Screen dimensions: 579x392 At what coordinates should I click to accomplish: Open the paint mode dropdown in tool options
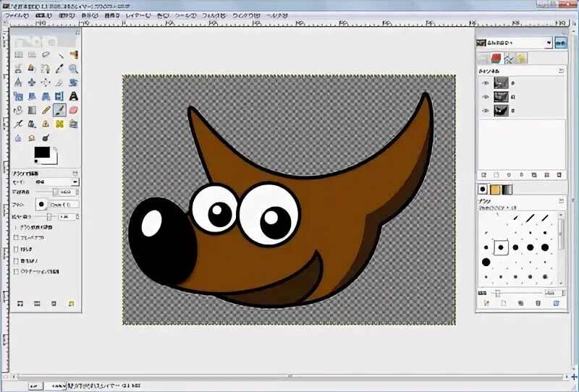pyautogui.click(x=56, y=182)
